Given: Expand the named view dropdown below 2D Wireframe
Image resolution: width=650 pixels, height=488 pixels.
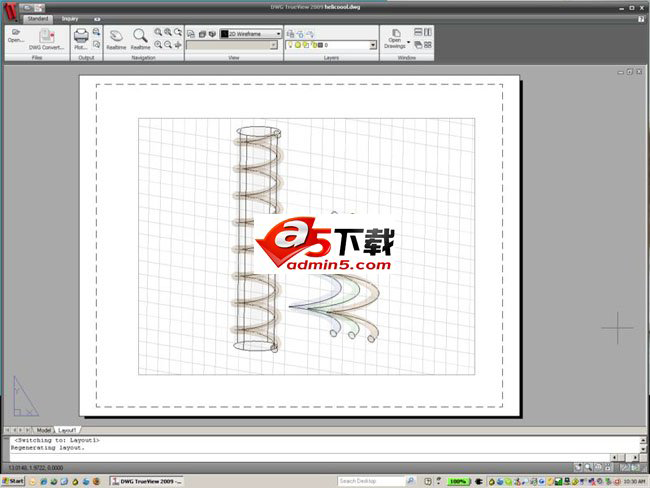Looking at the screenshot, I should (x=278, y=45).
